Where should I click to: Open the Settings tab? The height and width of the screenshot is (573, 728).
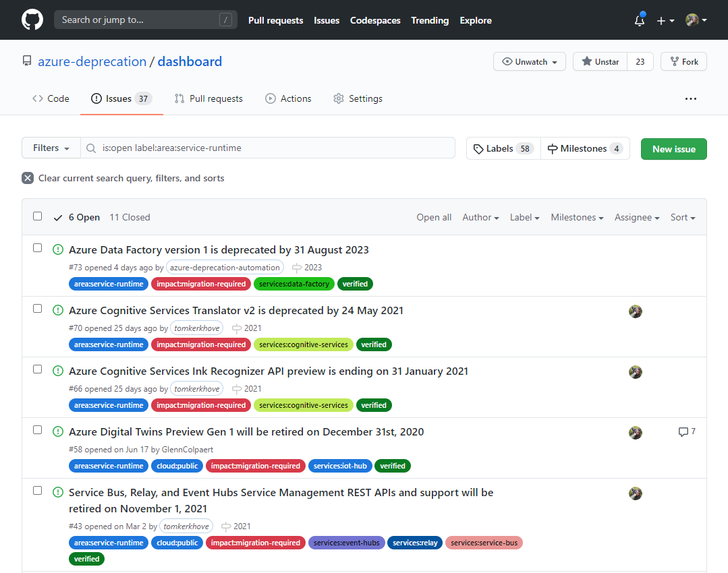pos(358,99)
